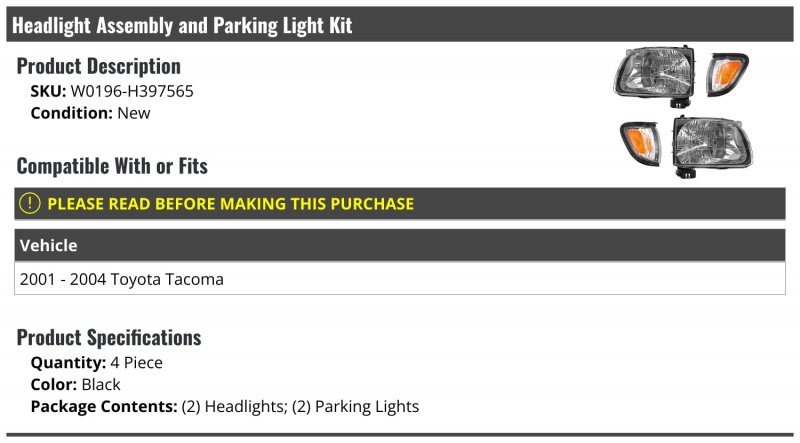This screenshot has height=443, width=800.
Task: Click the Package Contents specification line
Action: point(225,406)
